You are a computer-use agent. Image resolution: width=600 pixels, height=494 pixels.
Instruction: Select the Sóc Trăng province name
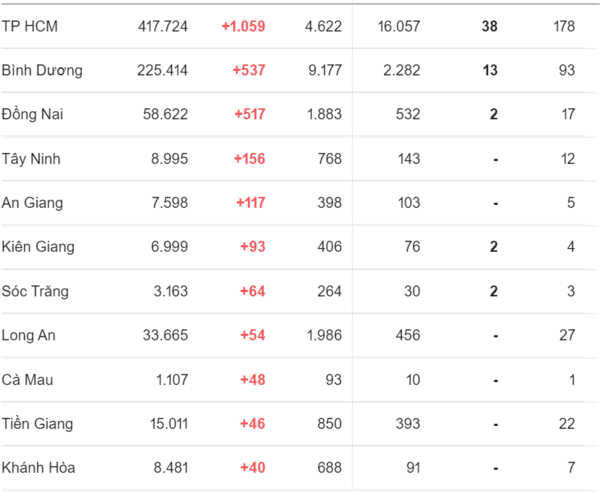pos(35,291)
